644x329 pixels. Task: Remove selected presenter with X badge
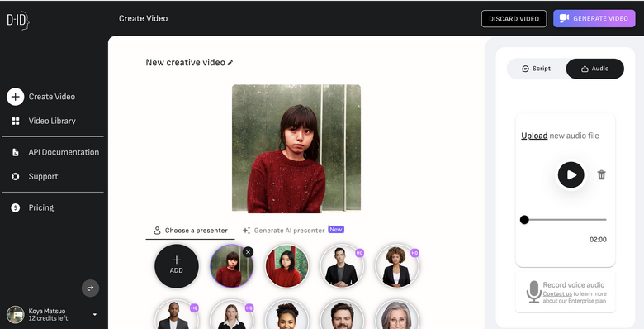[x=248, y=252]
